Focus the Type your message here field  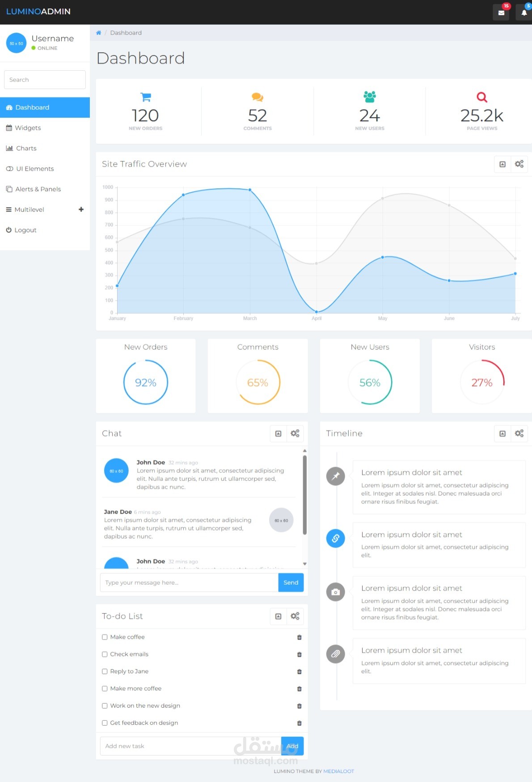pos(189,582)
